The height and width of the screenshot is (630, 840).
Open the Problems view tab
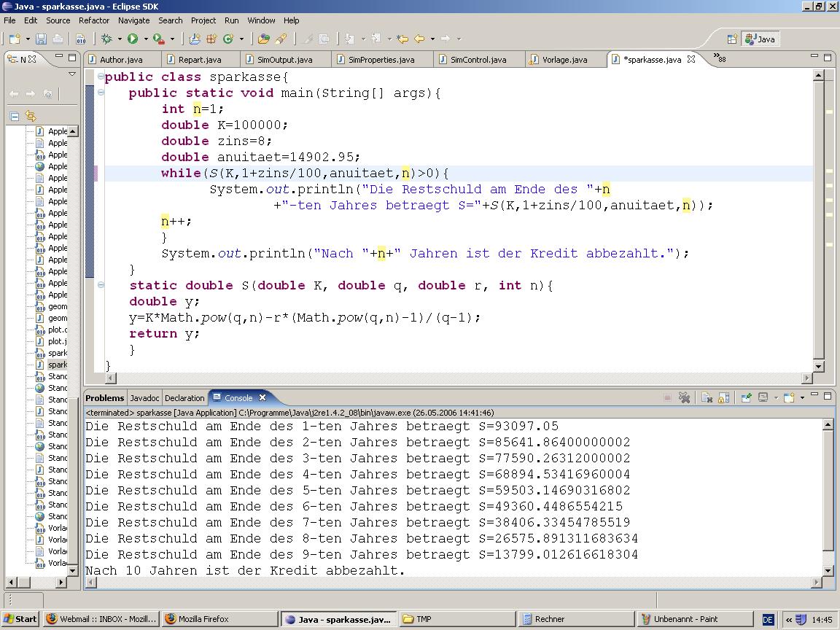point(105,398)
